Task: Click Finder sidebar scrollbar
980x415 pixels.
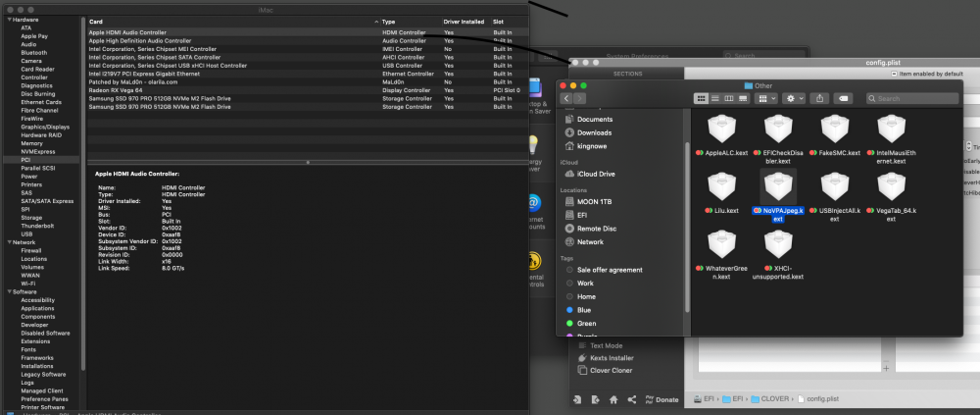Action: pyautogui.click(x=688, y=229)
